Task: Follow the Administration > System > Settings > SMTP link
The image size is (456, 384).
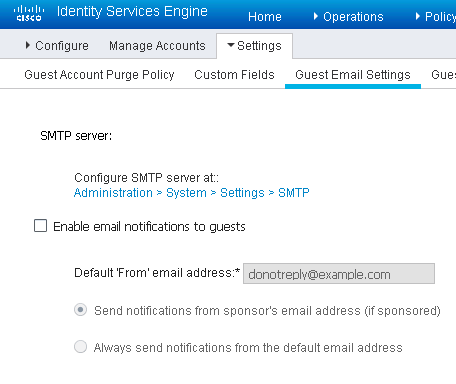Action: pos(192,193)
